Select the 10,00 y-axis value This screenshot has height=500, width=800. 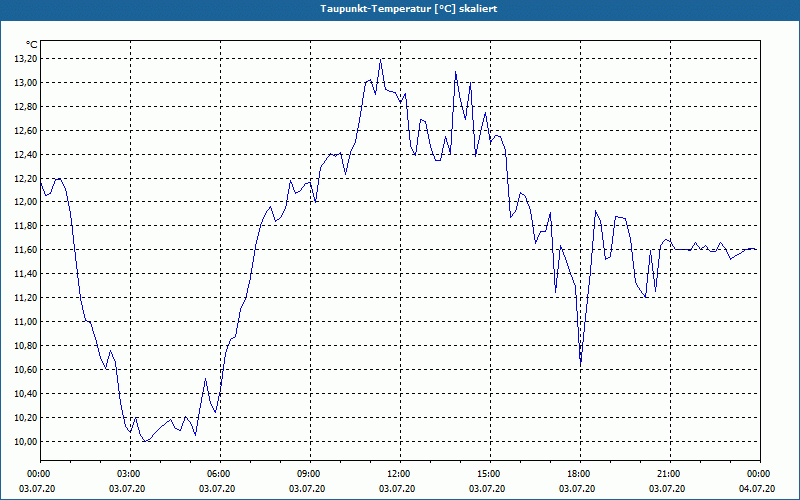26,442
